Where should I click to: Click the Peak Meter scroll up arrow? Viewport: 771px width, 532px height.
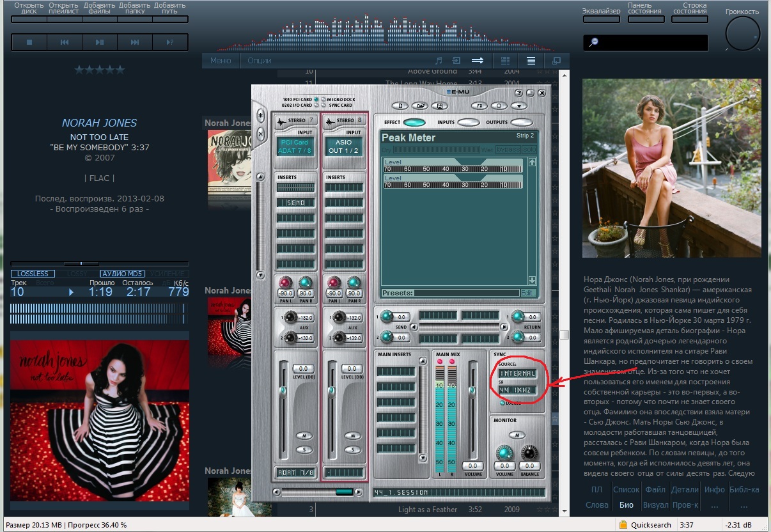(x=531, y=162)
